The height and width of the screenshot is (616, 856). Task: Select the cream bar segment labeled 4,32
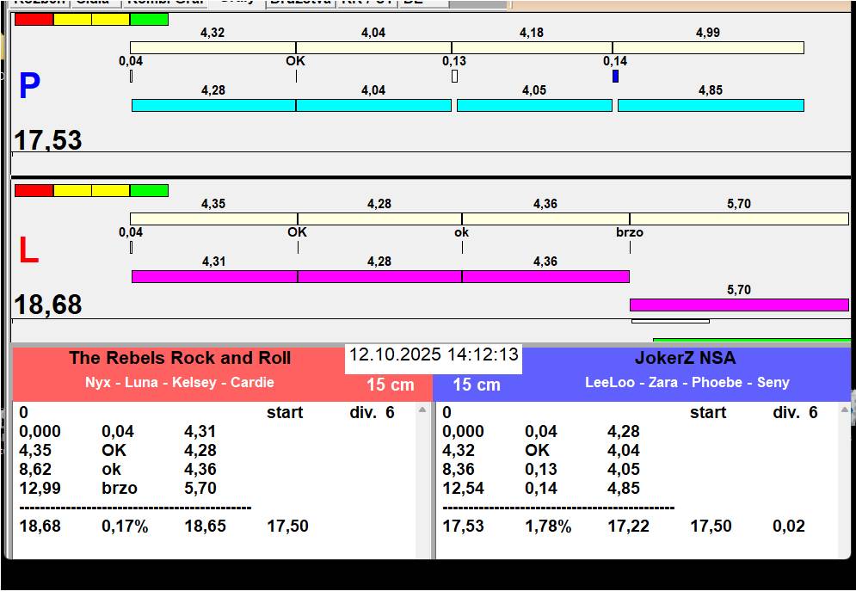[212, 48]
